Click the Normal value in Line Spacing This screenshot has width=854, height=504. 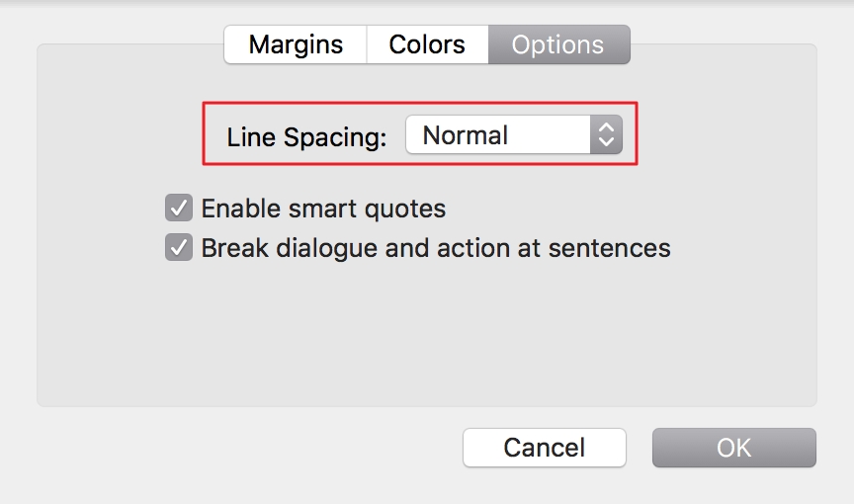466,135
